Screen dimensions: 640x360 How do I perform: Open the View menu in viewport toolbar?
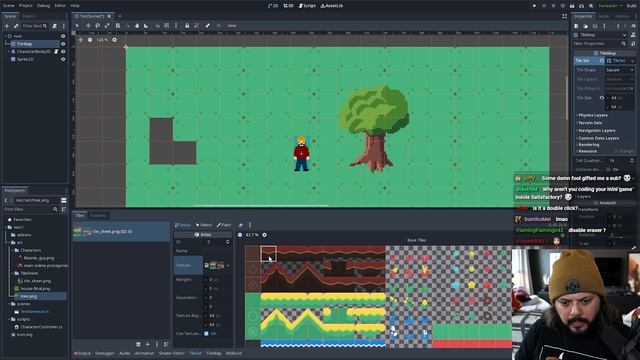pyautogui.click(x=232, y=26)
